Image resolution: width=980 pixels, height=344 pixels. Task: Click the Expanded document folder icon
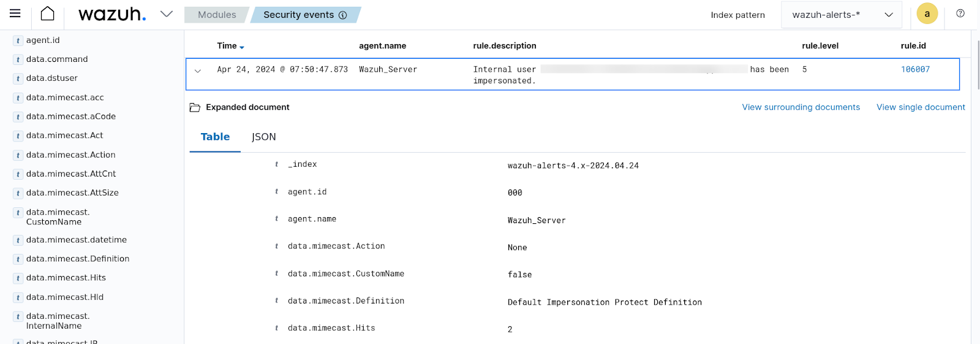click(x=195, y=107)
